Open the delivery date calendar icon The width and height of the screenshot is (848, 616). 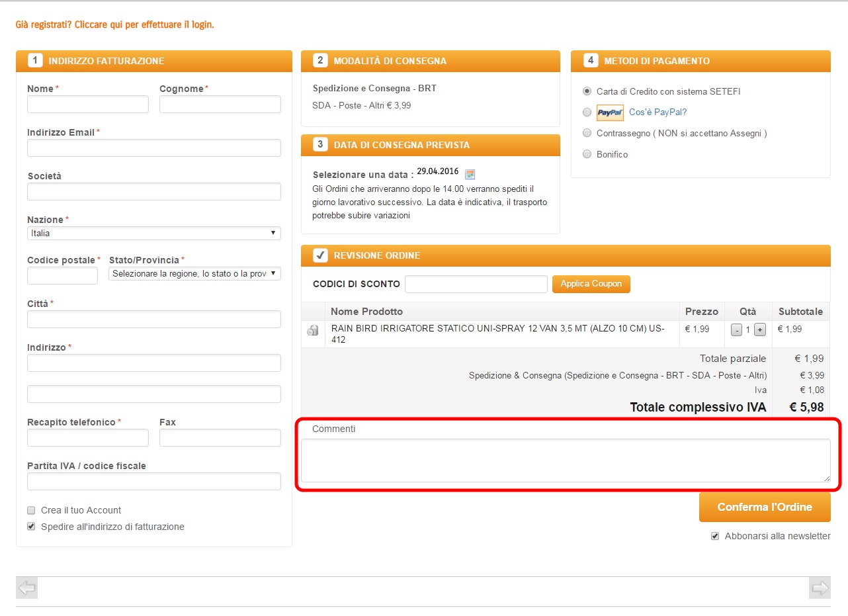470,175
